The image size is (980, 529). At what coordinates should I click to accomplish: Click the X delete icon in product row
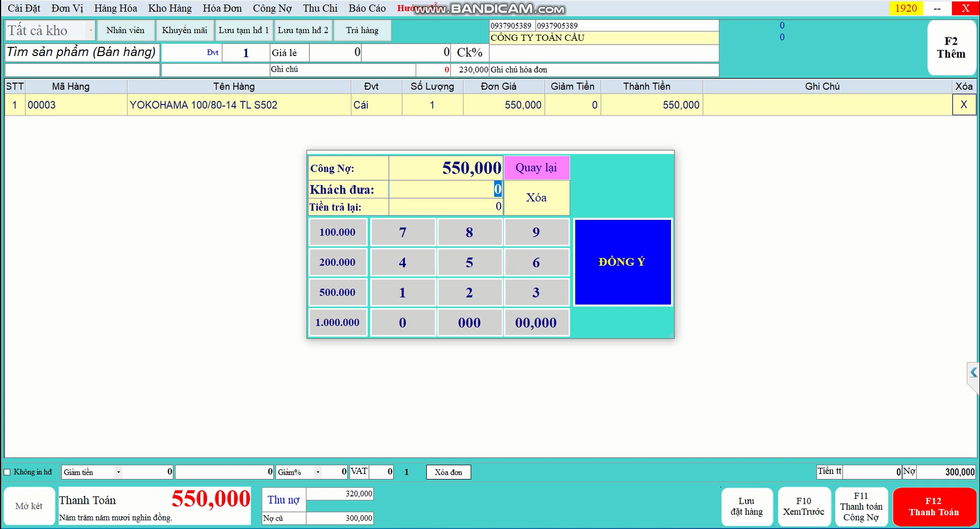(964, 104)
